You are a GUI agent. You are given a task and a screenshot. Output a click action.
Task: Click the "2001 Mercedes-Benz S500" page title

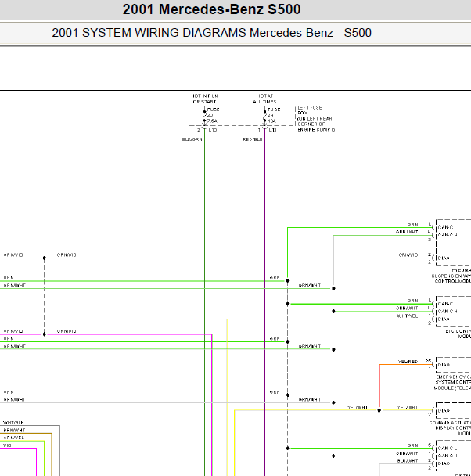click(211, 9)
